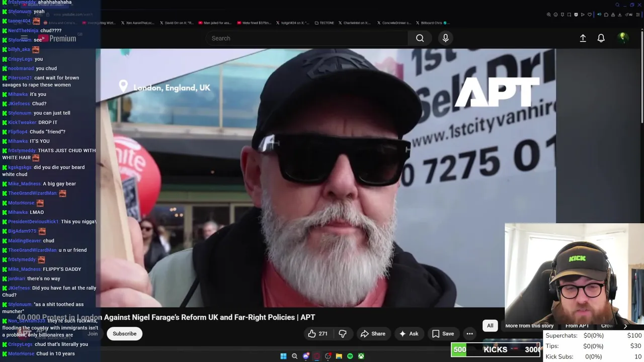Click the 'Kick Subs:' label in overlay
This screenshot has height=362, width=644.
[559, 356]
